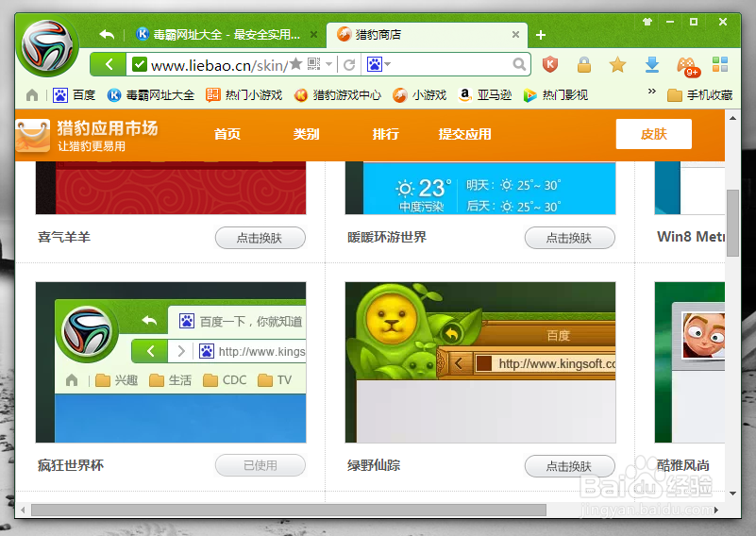756x536 pixels.
Task: Click the horizontal scrollbar thumb
Action: click(x=289, y=510)
